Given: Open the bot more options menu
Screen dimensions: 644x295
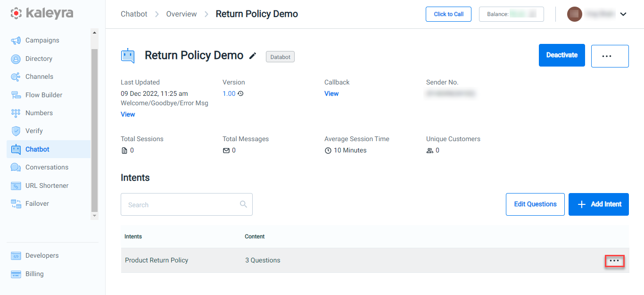Looking at the screenshot, I should click(610, 56).
